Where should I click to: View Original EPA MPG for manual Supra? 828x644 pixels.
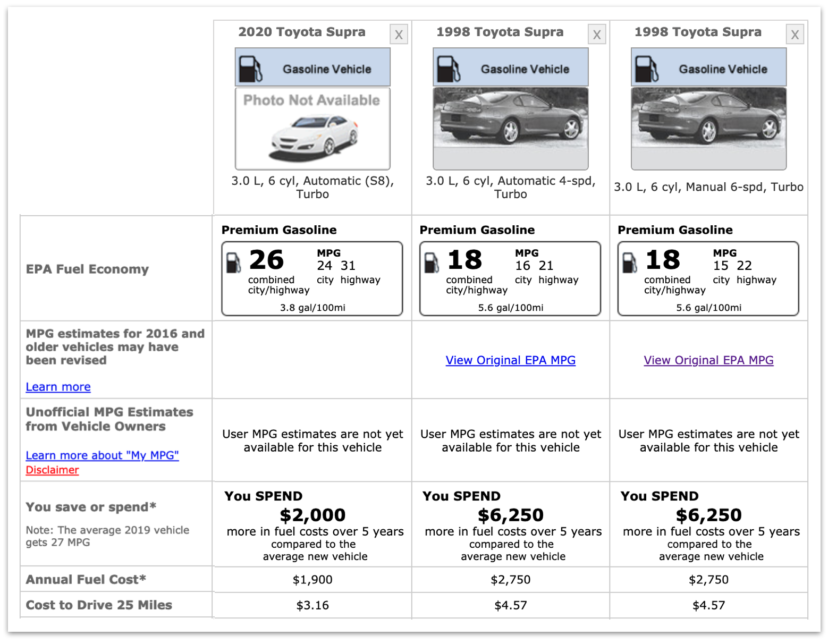click(708, 360)
